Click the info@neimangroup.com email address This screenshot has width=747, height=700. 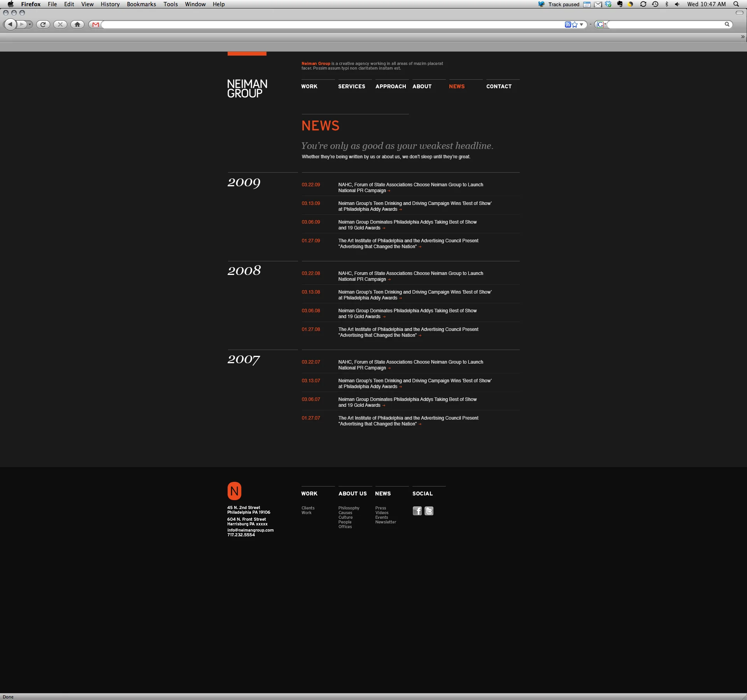(251, 530)
